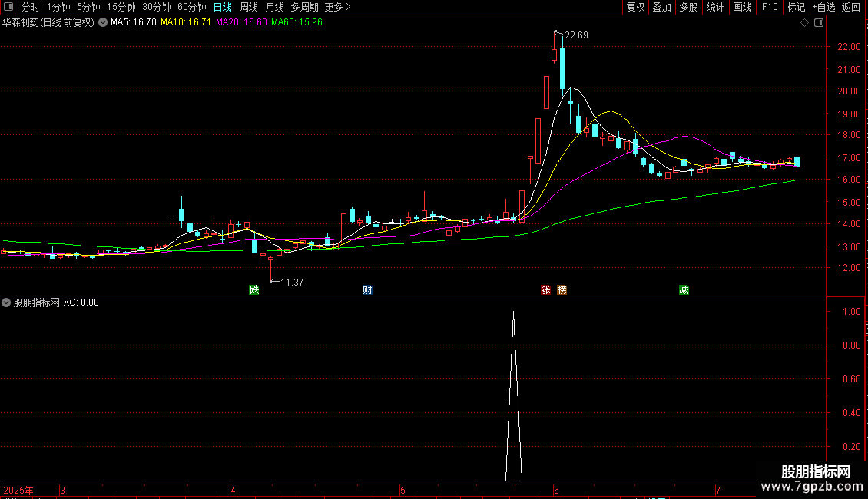Open 画线 drawing tools

click(x=742, y=7)
